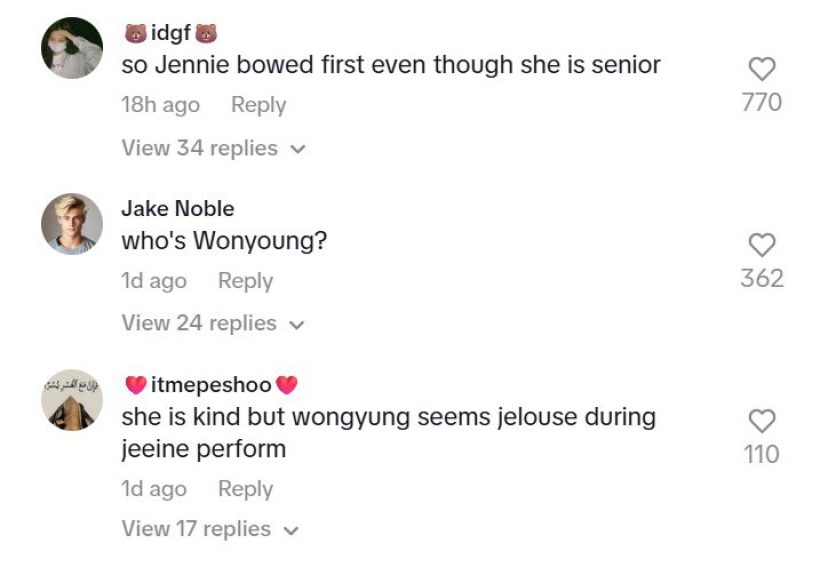Open Jake Noble's profile avatar
820x567 pixels.
click(72, 224)
